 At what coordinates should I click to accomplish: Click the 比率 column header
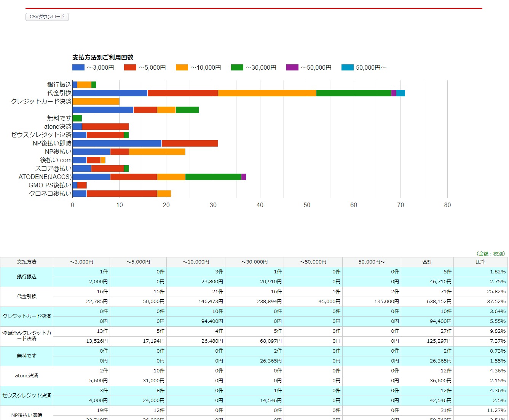(480, 262)
